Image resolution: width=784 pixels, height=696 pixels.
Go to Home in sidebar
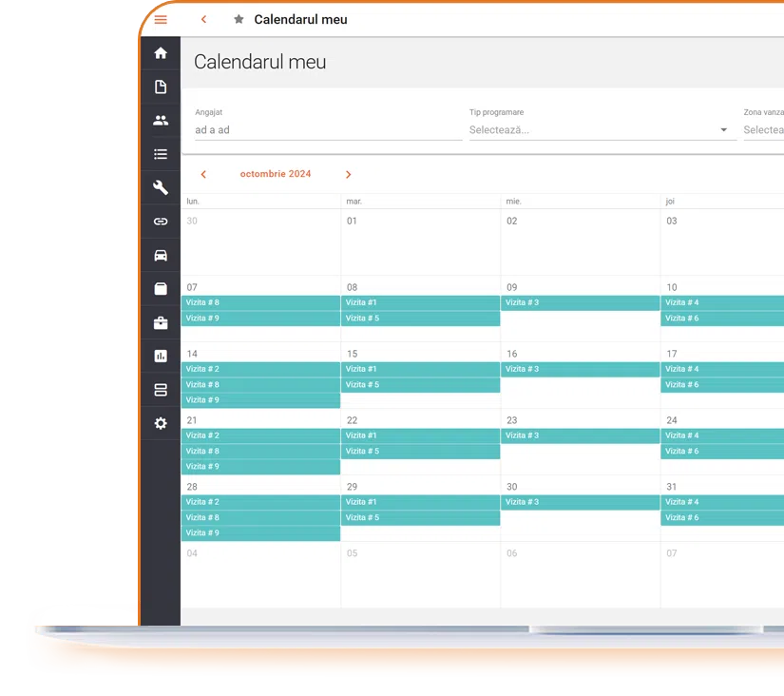pos(161,53)
